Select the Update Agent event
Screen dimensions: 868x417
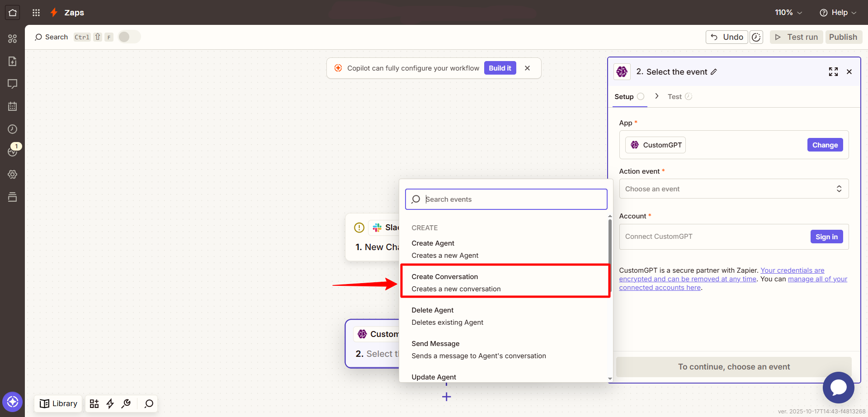(505, 377)
